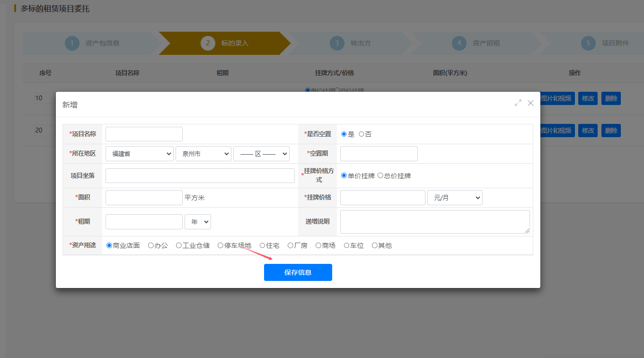Focus the 项目名称 input field
The width and height of the screenshot is (644, 358).
point(144,134)
